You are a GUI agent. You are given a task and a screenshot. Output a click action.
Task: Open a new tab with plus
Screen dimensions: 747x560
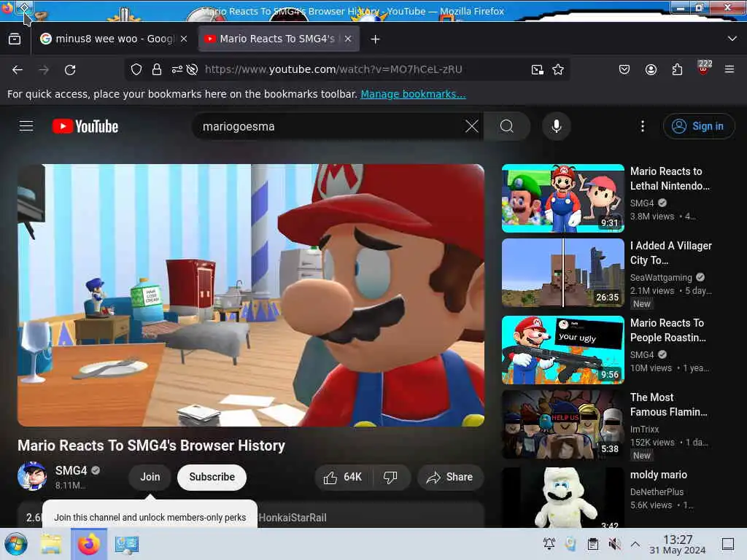pyautogui.click(x=376, y=39)
